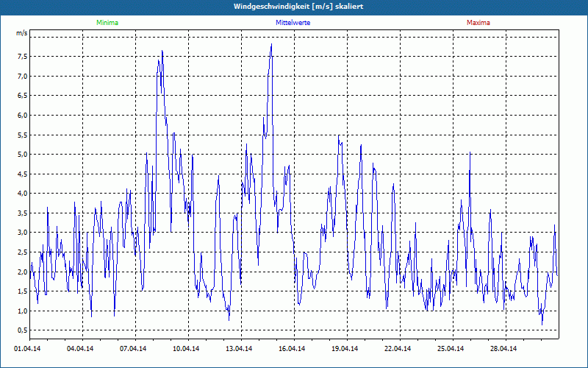Click the red Maxima legend label

[x=478, y=23]
